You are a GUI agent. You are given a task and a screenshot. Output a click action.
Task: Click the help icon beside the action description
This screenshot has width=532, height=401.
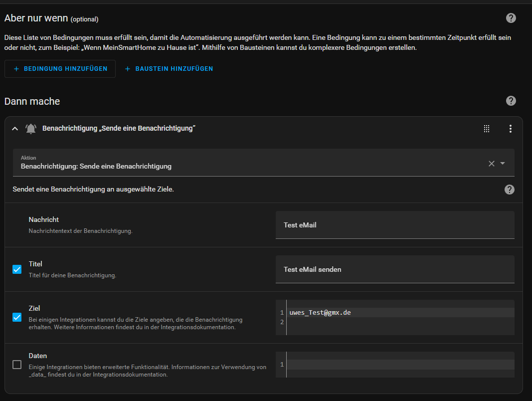coord(509,190)
